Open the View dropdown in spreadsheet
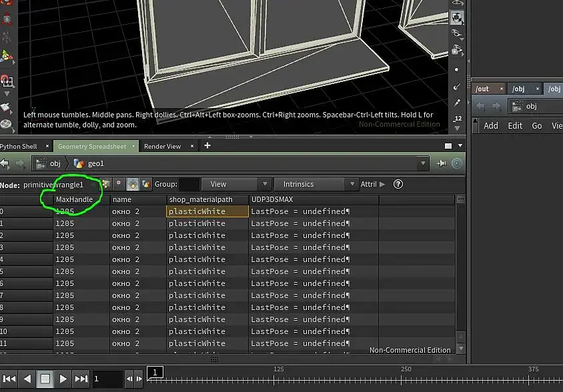Image resolution: width=563 pixels, height=392 pixels. click(x=235, y=184)
